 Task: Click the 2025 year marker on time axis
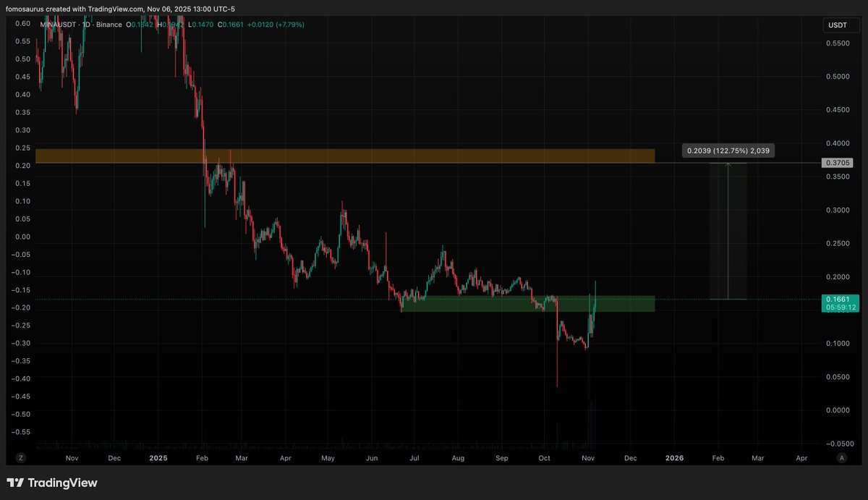pos(158,458)
